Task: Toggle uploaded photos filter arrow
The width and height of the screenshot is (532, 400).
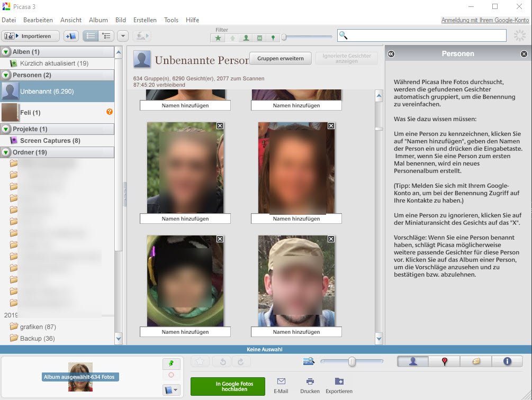Action: click(232, 38)
